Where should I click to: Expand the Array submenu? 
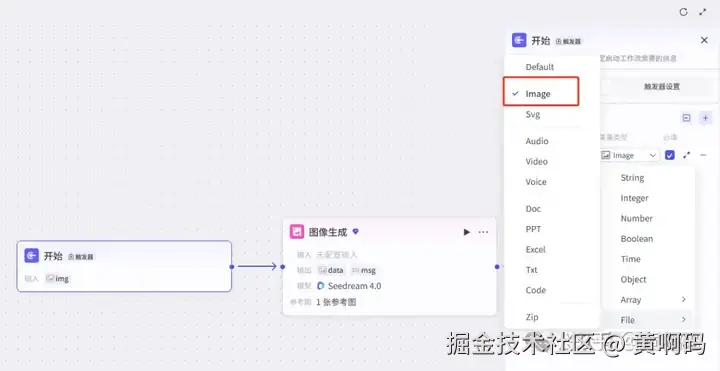pos(647,299)
